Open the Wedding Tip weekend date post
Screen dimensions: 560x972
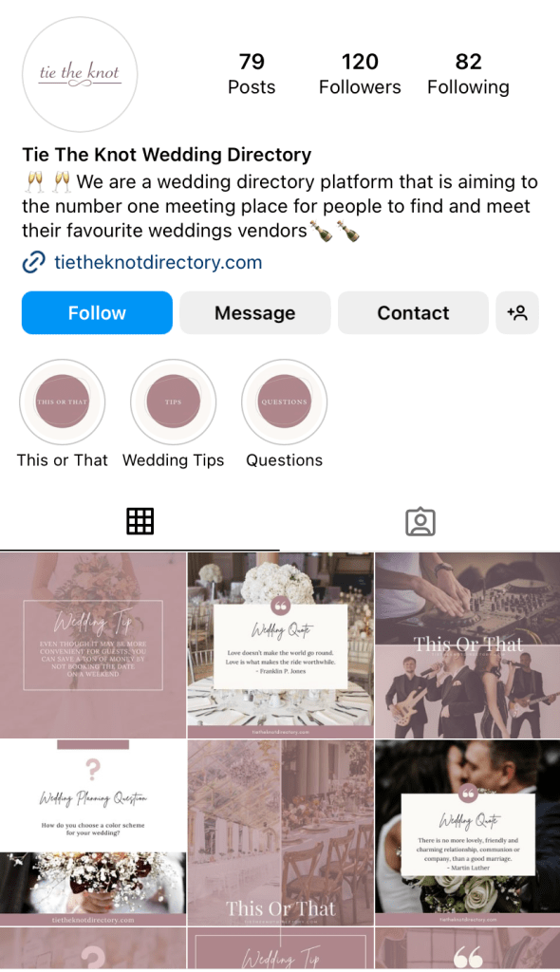[93, 645]
